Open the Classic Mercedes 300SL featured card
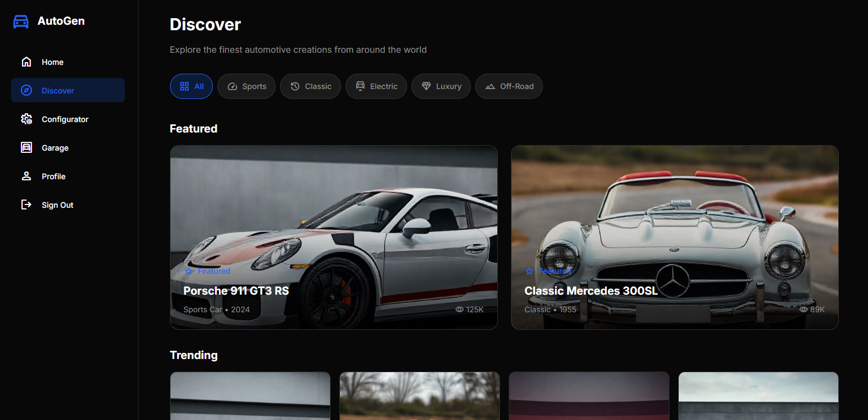868x420 pixels. click(675, 237)
